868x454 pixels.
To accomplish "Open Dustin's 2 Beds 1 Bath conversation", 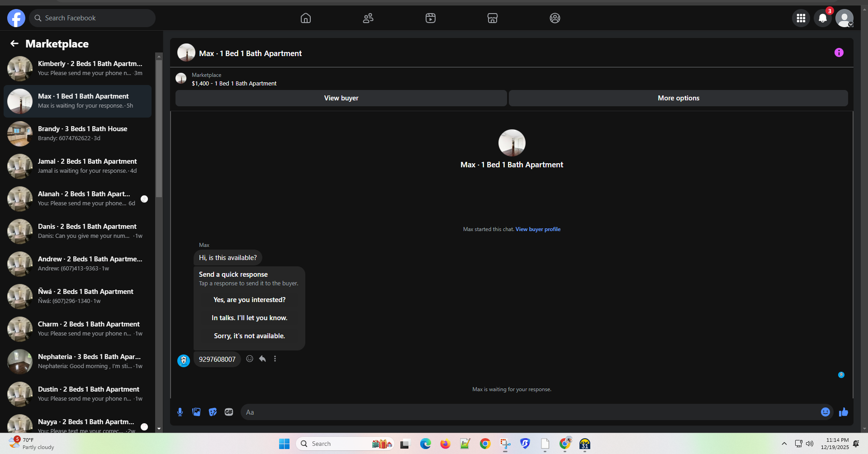I will (78, 394).
